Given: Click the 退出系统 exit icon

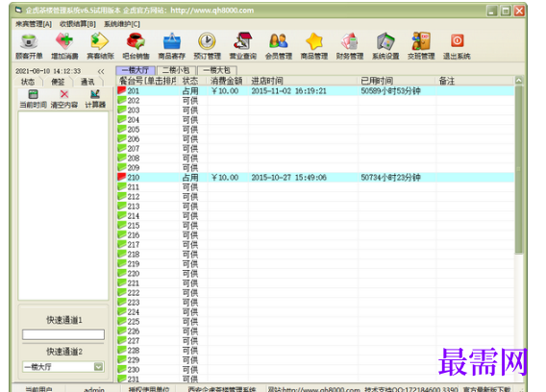Looking at the screenshot, I should click(x=457, y=46).
